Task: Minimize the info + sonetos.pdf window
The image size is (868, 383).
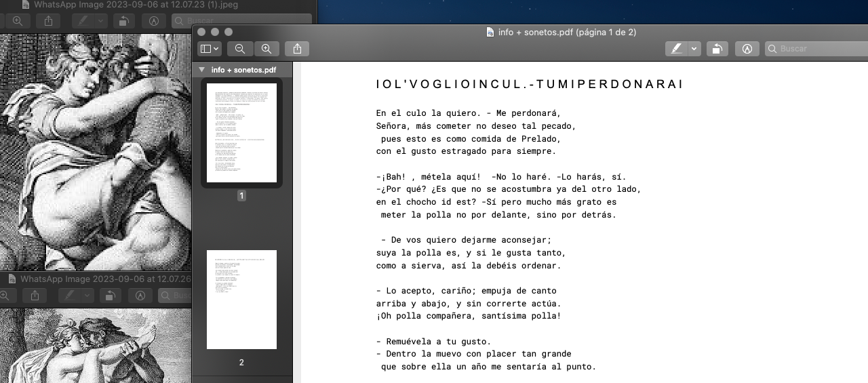Action: point(215,32)
